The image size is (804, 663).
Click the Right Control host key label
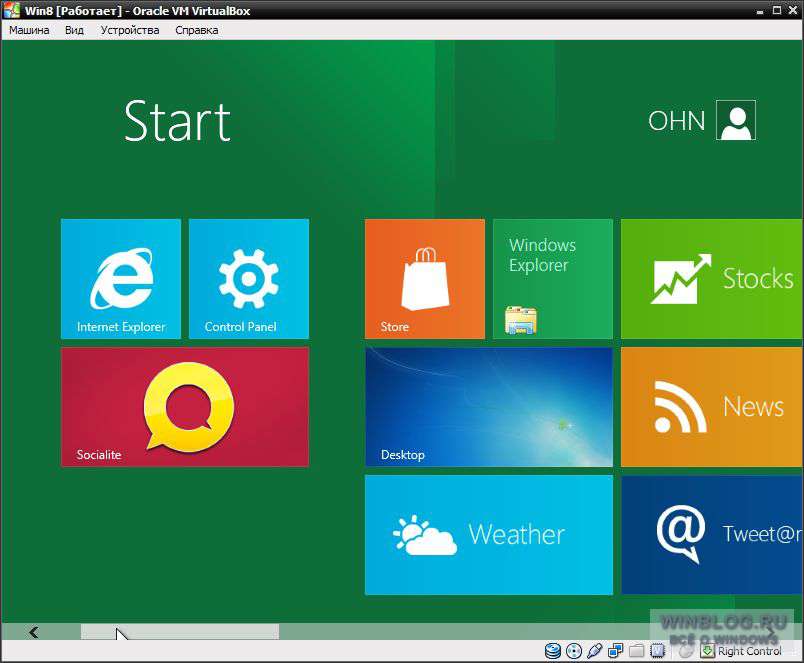[x=750, y=651]
